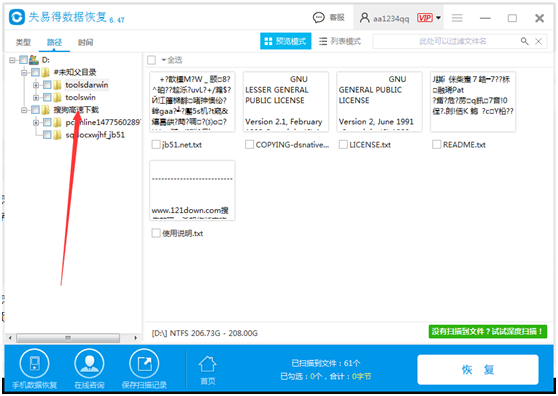Check the LICENSE.txt file checkbox

(x=343, y=144)
